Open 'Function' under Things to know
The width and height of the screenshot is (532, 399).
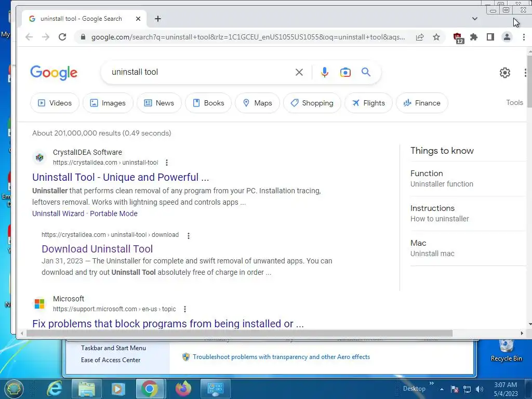(x=427, y=174)
